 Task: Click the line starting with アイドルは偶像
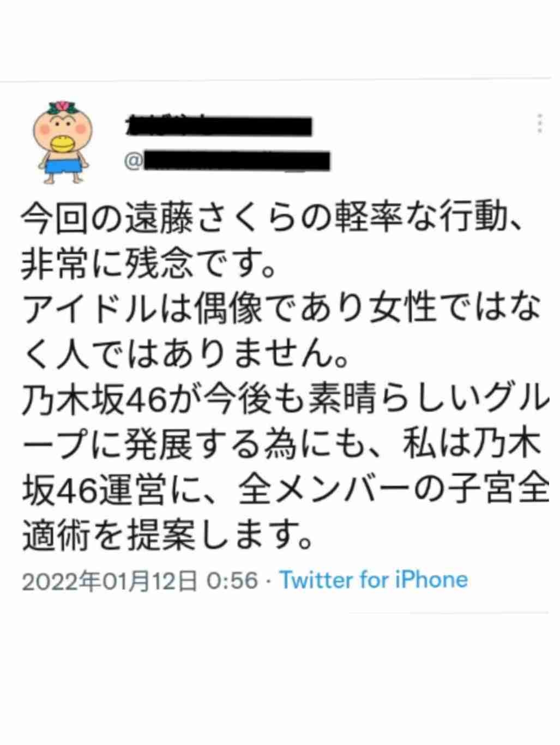pyautogui.click(x=281, y=310)
